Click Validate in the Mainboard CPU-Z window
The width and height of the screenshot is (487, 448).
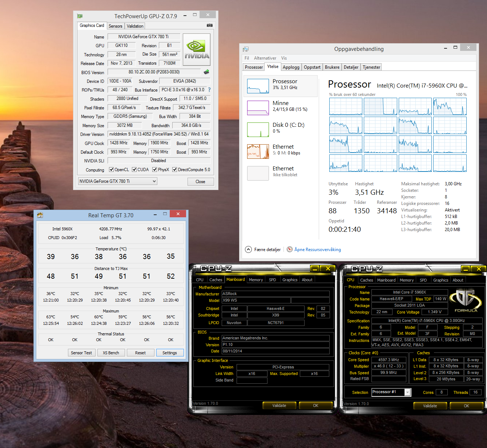tap(279, 405)
